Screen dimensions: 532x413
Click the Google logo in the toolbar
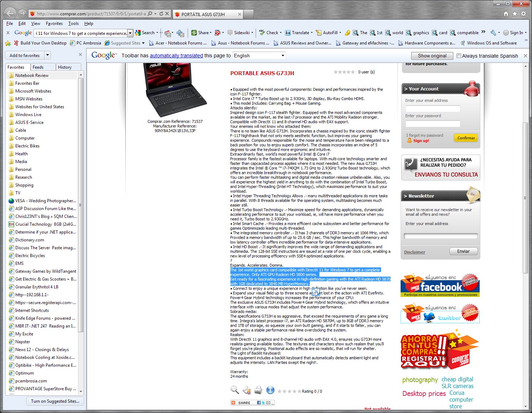coord(23,33)
